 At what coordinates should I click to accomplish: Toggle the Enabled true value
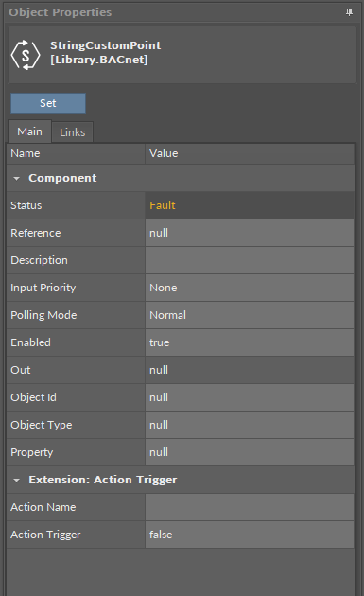click(x=250, y=342)
